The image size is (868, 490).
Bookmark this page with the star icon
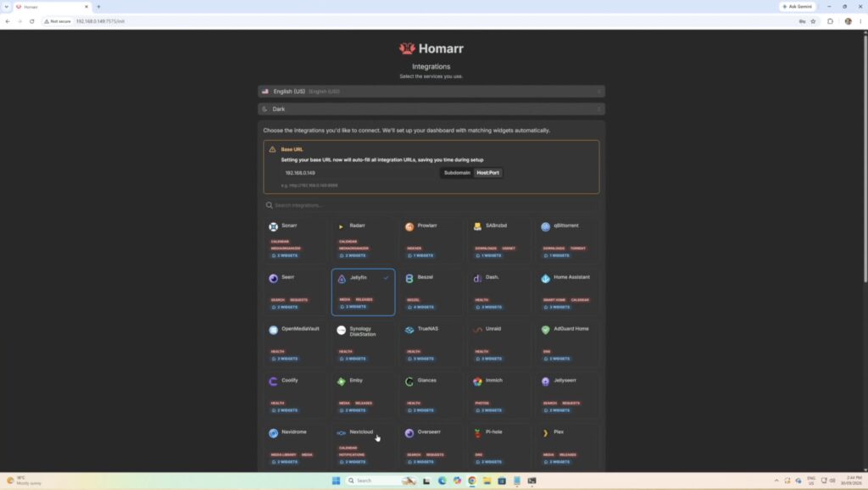813,21
